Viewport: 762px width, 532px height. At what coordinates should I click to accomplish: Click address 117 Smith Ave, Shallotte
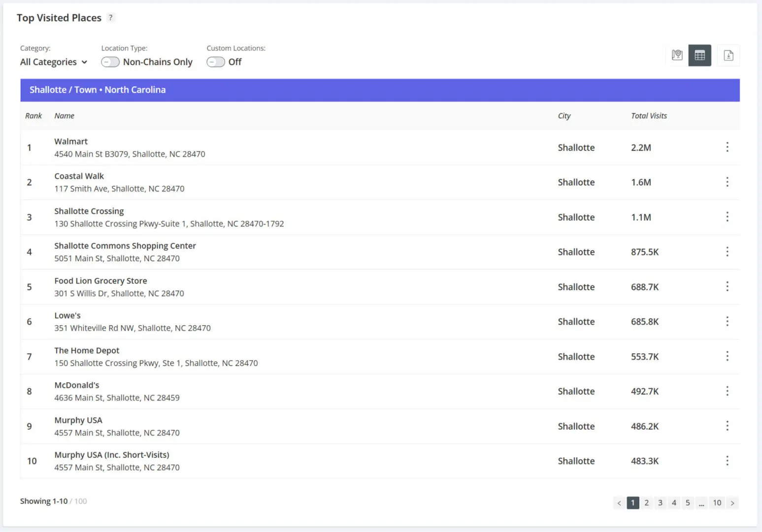(119, 189)
